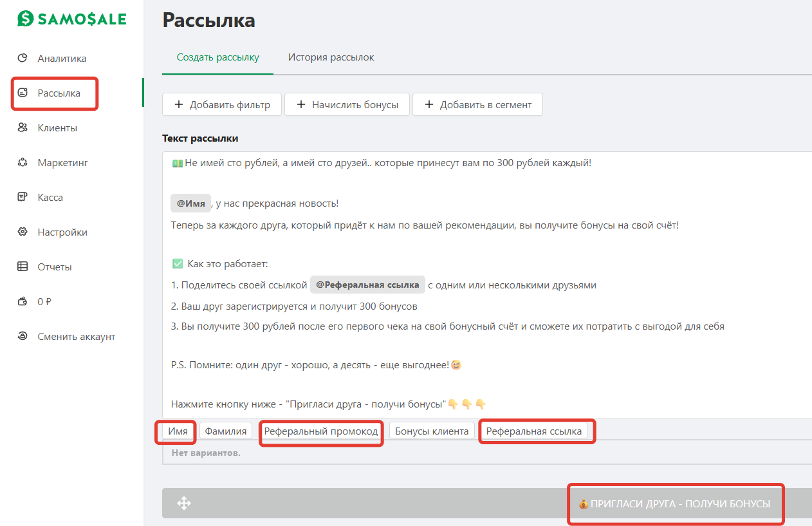Click the plus icon on Добавить в сегмент
Screen dimensions: 812x526
coord(429,104)
